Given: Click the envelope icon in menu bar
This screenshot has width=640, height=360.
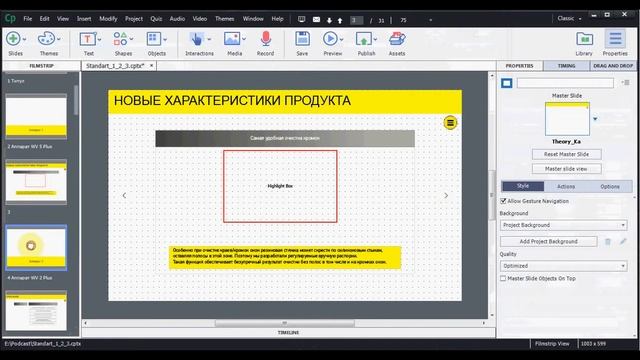Looking at the screenshot, I should click(316, 20).
